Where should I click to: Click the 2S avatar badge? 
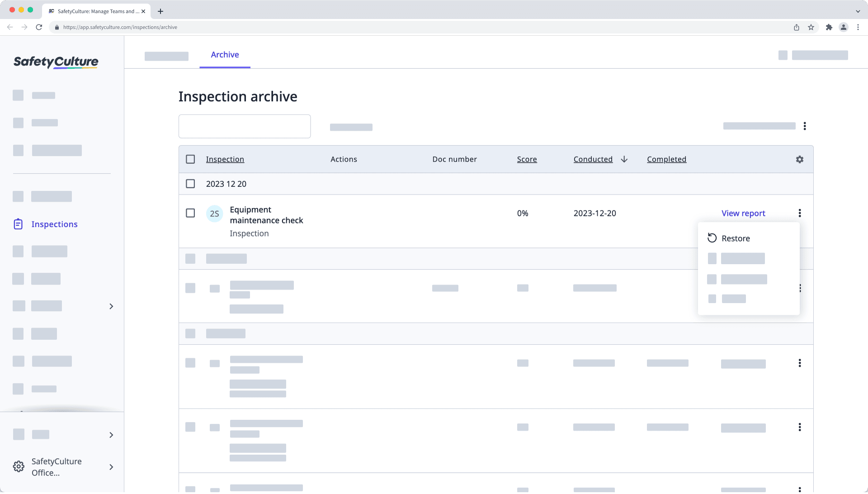214,214
